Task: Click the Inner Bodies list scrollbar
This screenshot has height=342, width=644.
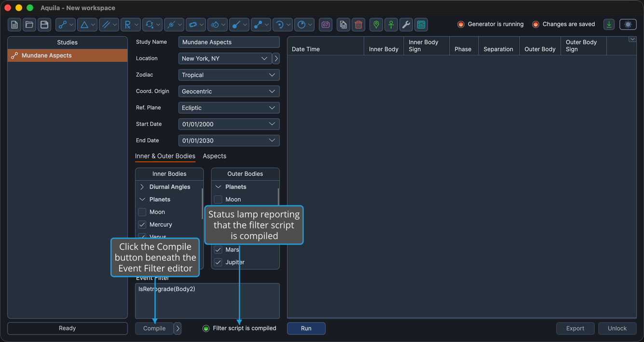Action: point(202,203)
